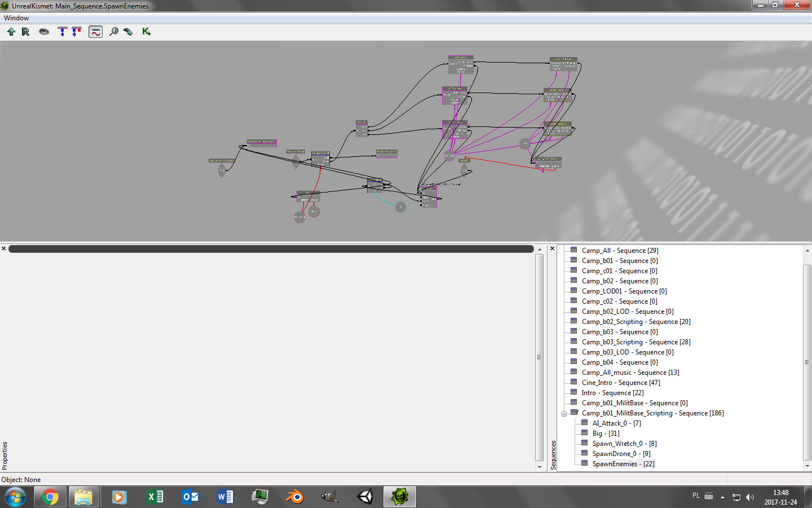Select SpawnDrone_0 - [9] subsequence
Image resolution: width=812 pixels, height=508 pixels.
pyautogui.click(x=621, y=454)
